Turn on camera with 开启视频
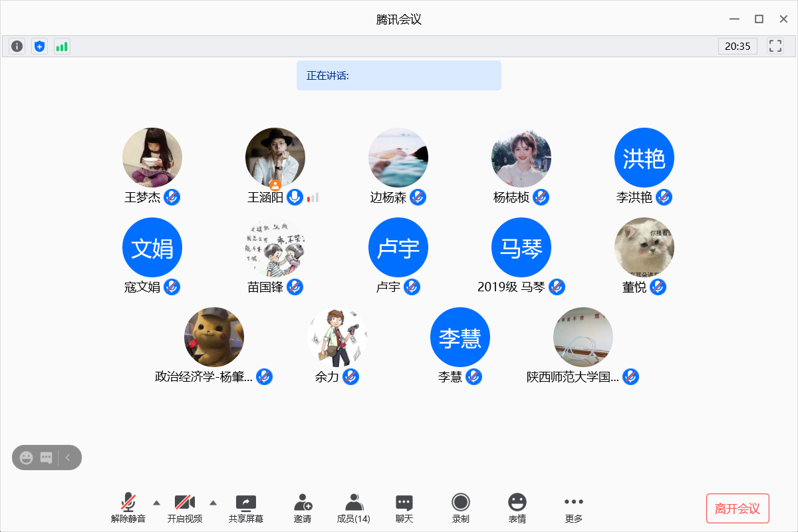 (x=184, y=508)
